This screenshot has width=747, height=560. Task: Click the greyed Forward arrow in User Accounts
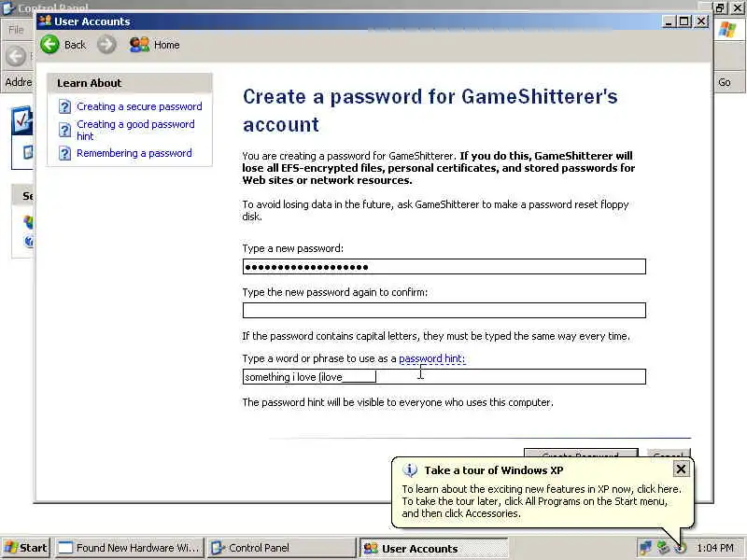click(106, 45)
